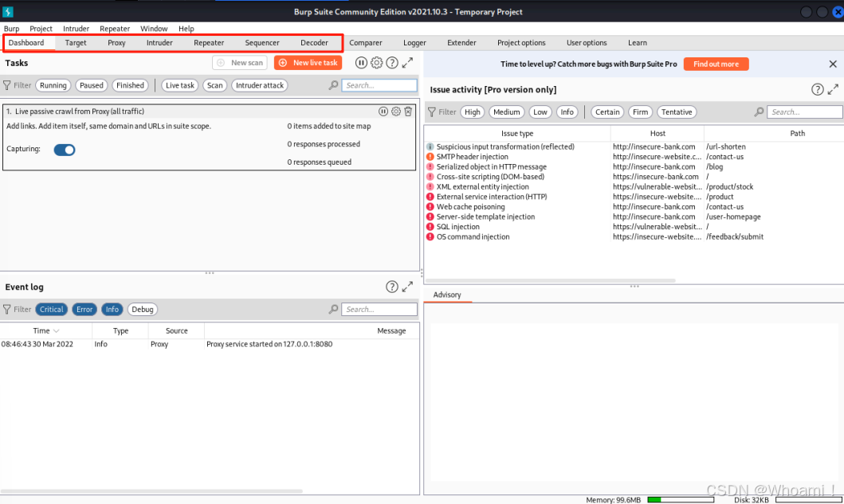The image size is (844, 504).
Task: Click the Issue activity search input field
Action: click(x=804, y=112)
